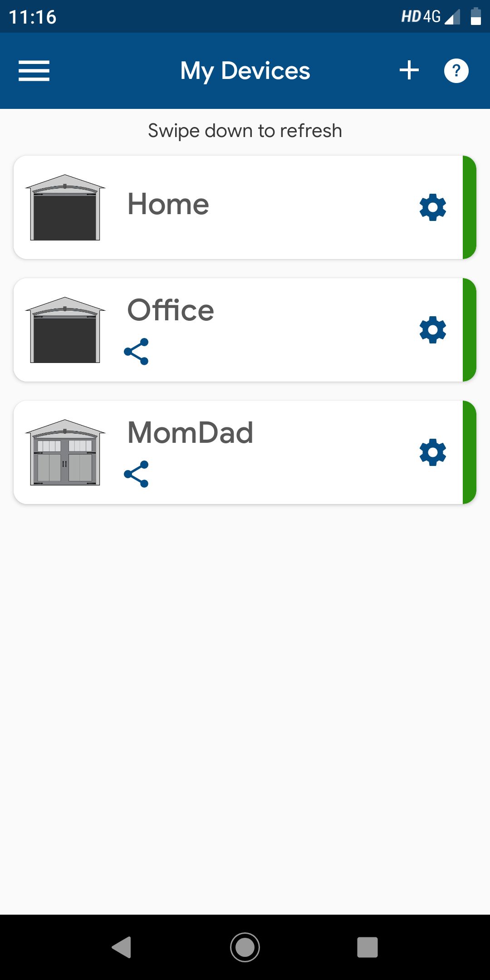Open settings gear for Office device
490x980 pixels.
click(433, 330)
